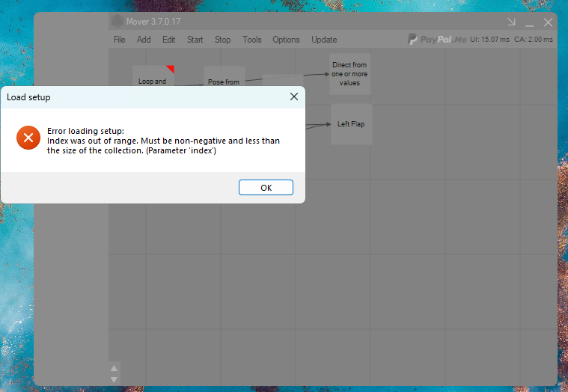The image size is (568, 392).
Task: Click OK in the Load setup dialog
Action: click(266, 188)
